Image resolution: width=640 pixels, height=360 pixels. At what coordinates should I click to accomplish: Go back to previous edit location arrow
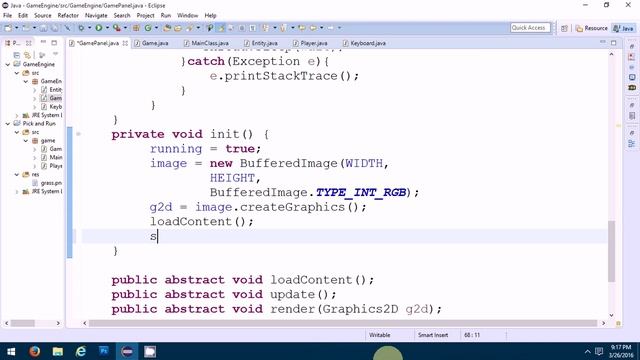point(302,28)
